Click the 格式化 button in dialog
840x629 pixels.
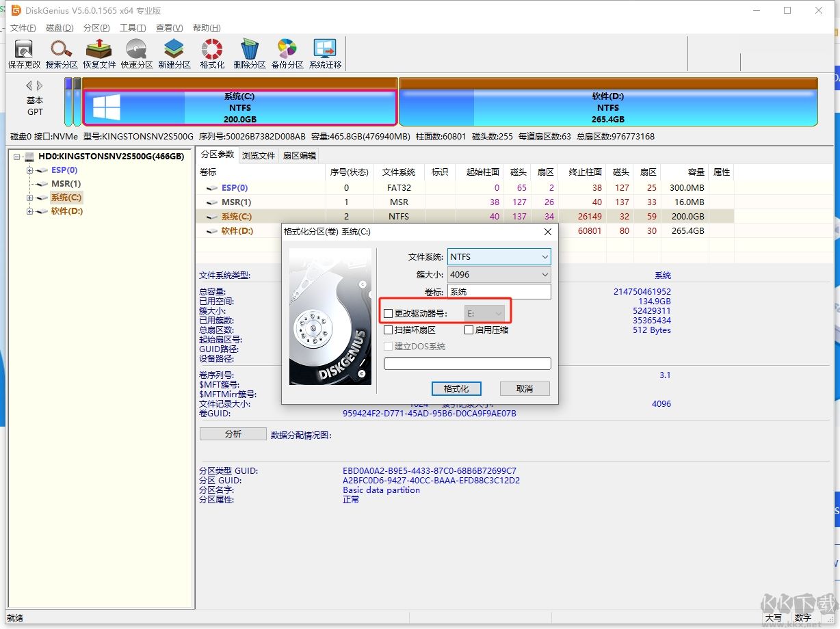(456, 389)
